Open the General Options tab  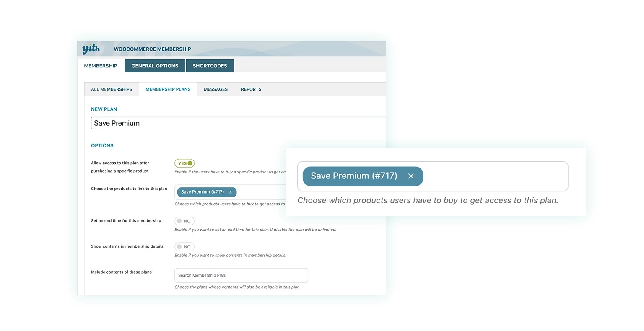pos(155,66)
